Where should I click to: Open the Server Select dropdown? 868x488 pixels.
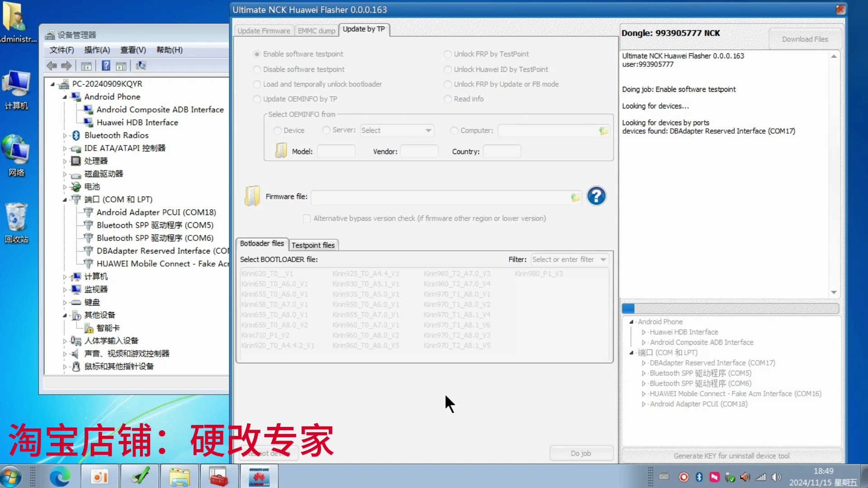tap(397, 131)
